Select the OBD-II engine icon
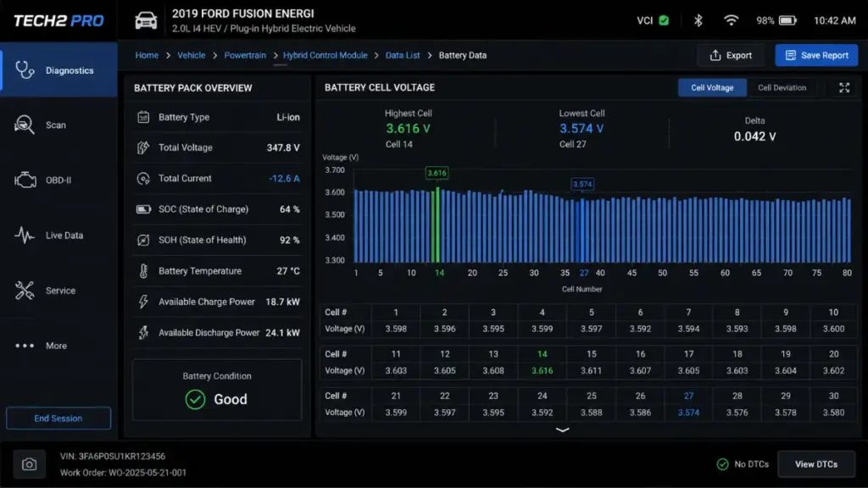Viewport: 868px width, 488px height. 25,180
